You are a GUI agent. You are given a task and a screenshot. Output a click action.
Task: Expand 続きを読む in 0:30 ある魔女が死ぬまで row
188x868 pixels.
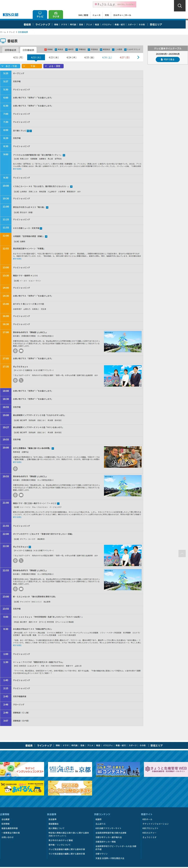click(17, 645)
